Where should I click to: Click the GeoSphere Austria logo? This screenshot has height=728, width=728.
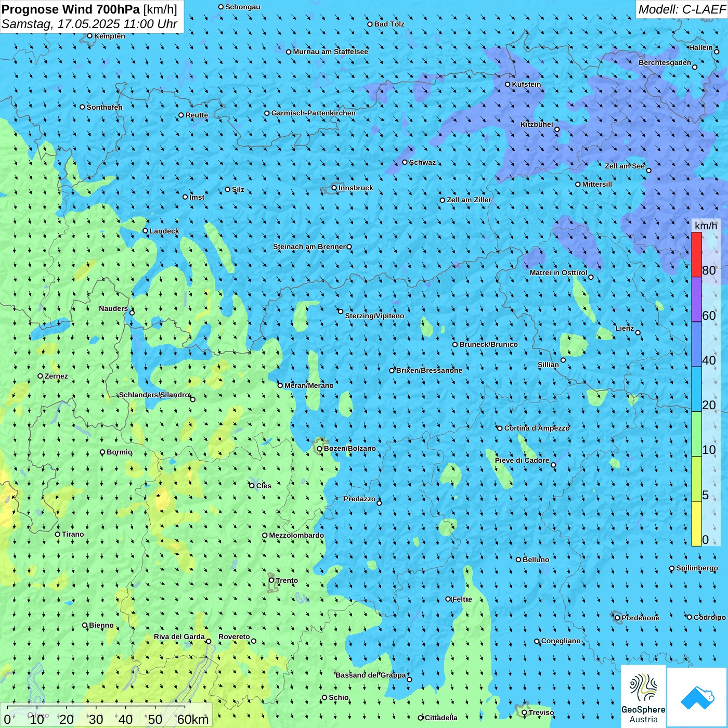(x=643, y=697)
